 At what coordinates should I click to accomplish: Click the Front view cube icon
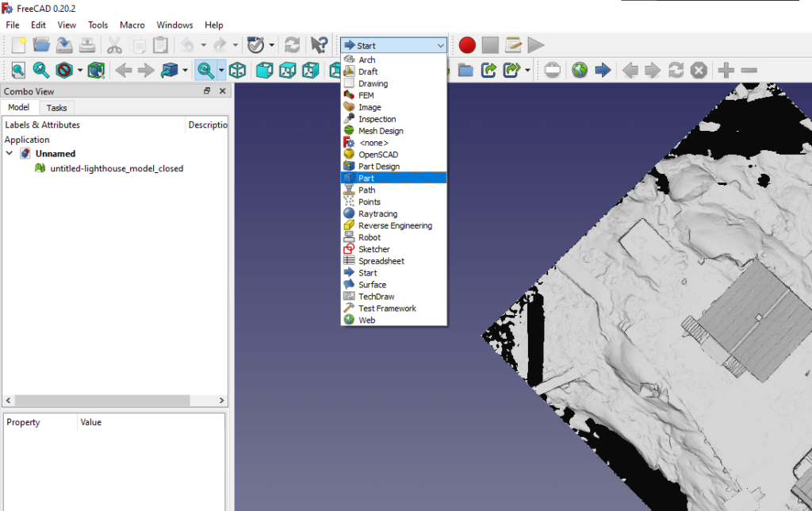pyautogui.click(x=264, y=71)
